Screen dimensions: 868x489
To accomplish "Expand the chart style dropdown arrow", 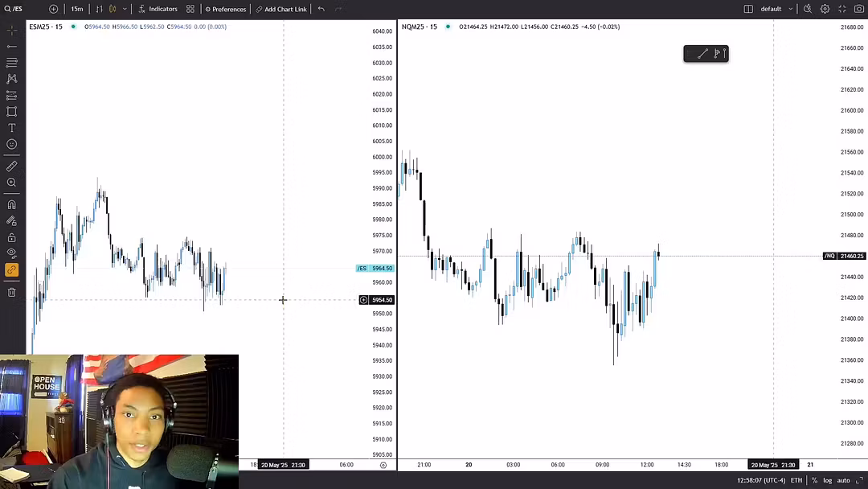I will coord(125,9).
